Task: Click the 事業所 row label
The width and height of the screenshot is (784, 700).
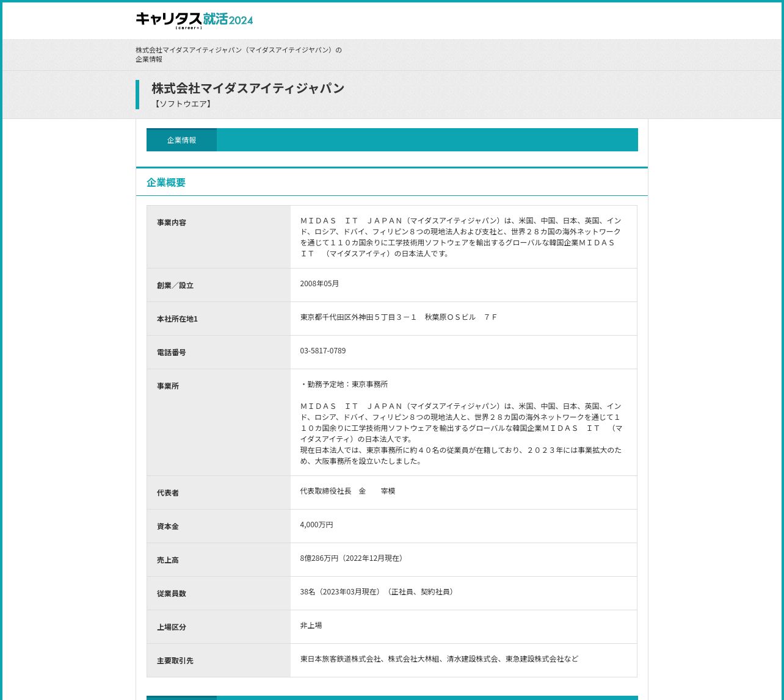Action: 168,386
